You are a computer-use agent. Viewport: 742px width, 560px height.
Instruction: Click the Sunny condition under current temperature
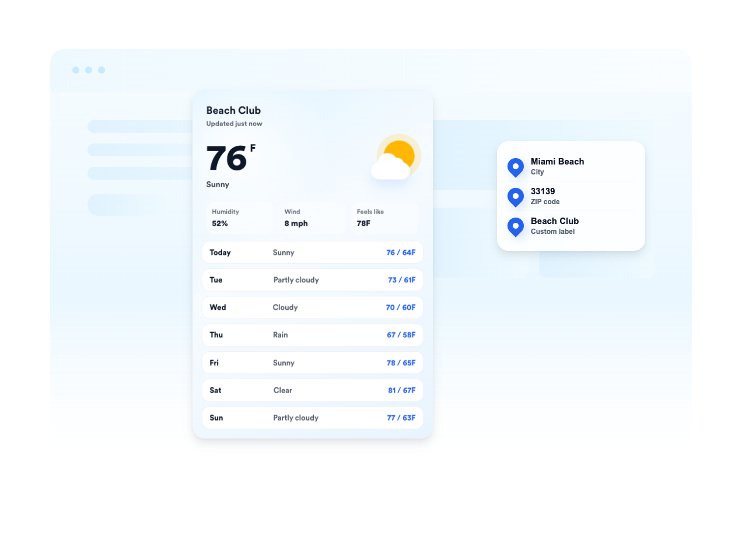click(x=218, y=184)
